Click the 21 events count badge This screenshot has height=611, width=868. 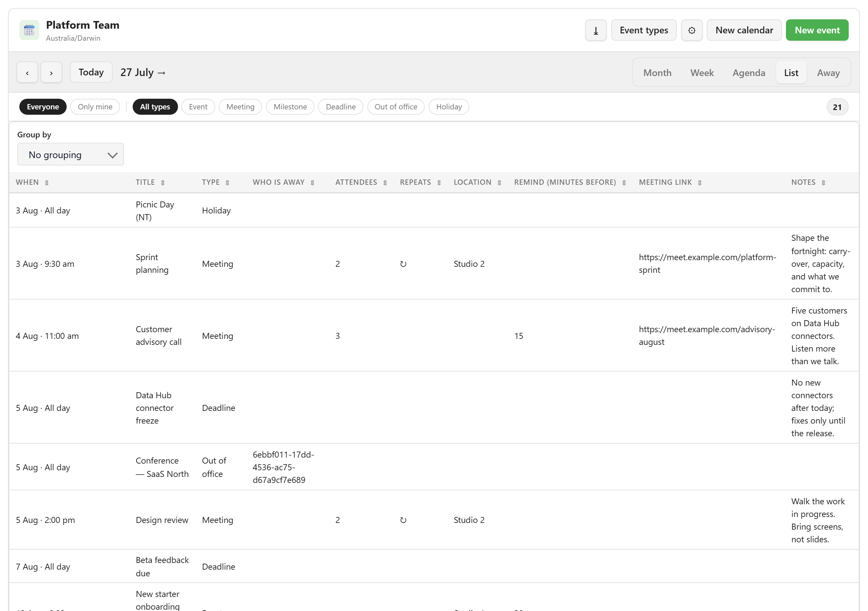pyautogui.click(x=837, y=107)
